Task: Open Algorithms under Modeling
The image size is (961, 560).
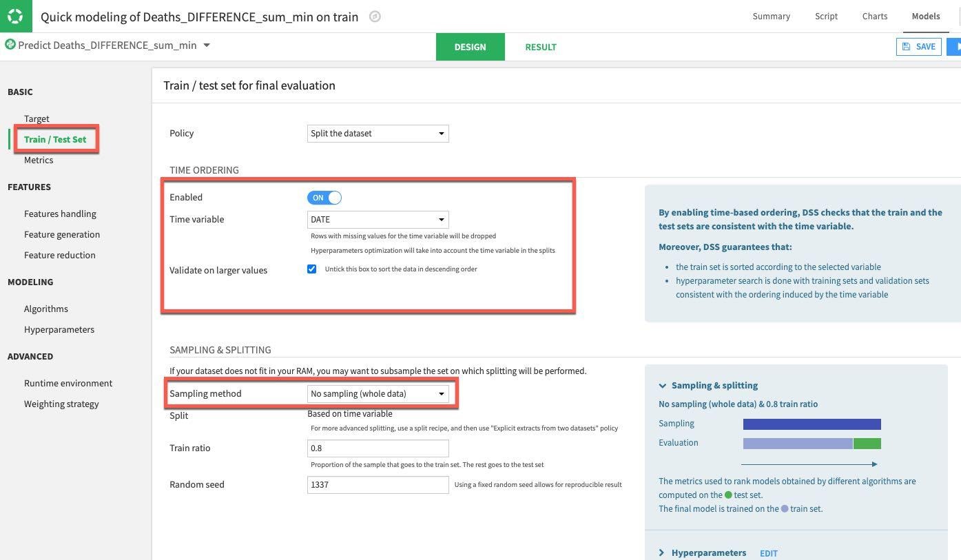Action: 46,309
